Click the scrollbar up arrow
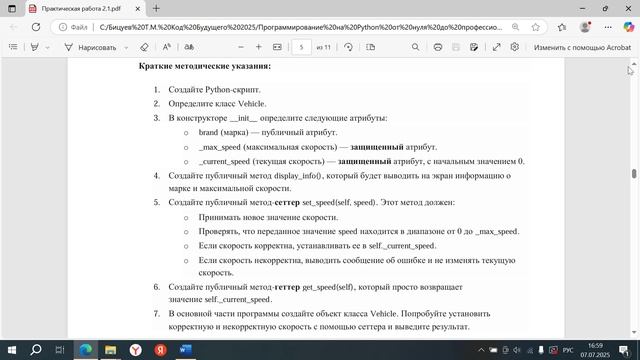 coord(634,63)
